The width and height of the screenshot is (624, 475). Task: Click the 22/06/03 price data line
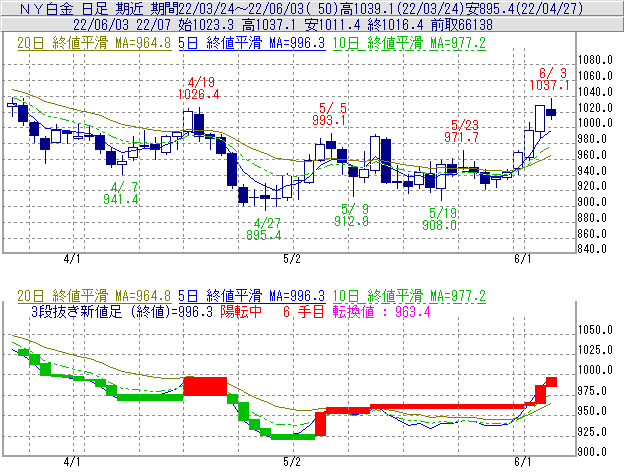(283, 25)
